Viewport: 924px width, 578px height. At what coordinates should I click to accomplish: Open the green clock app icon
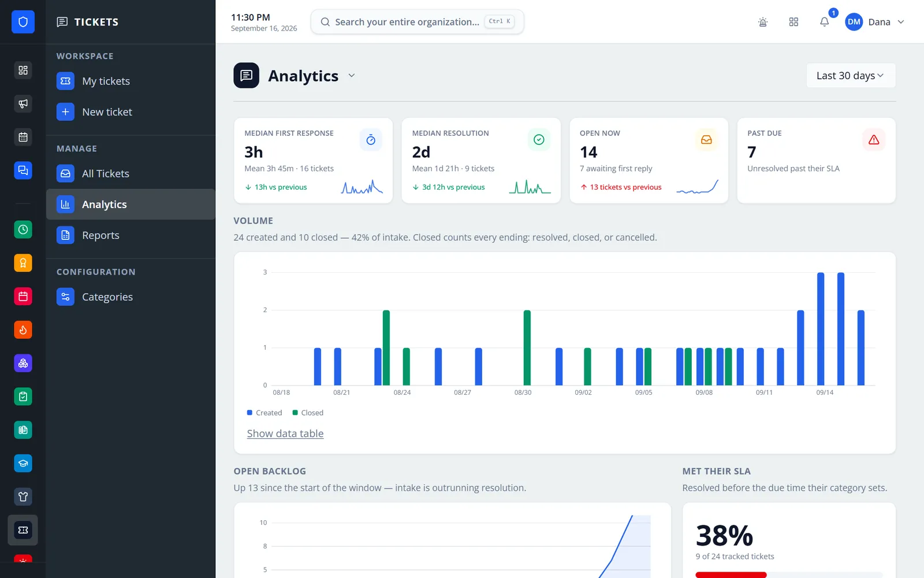coord(23,229)
